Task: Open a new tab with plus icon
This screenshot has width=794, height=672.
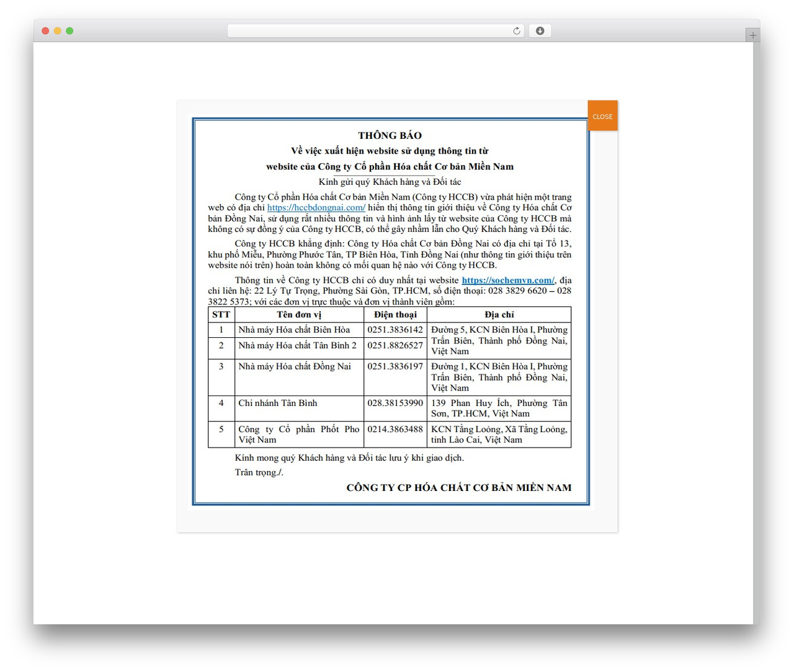Action: click(x=752, y=35)
